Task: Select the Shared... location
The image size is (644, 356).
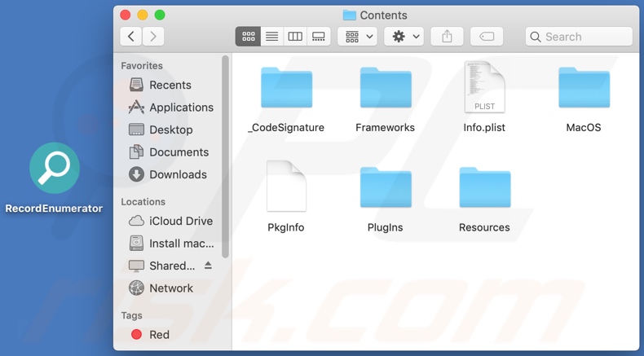Action: pyautogui.click(x=162, y=266)
